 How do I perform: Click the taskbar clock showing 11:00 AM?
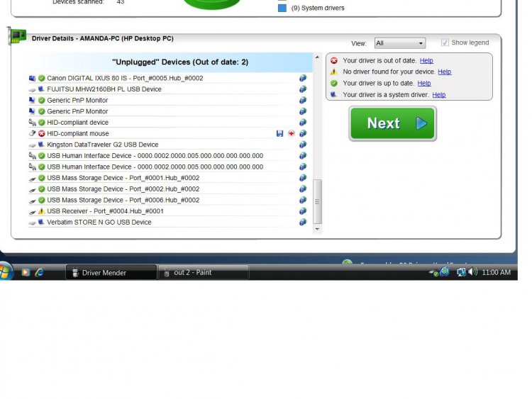(496, 272)
